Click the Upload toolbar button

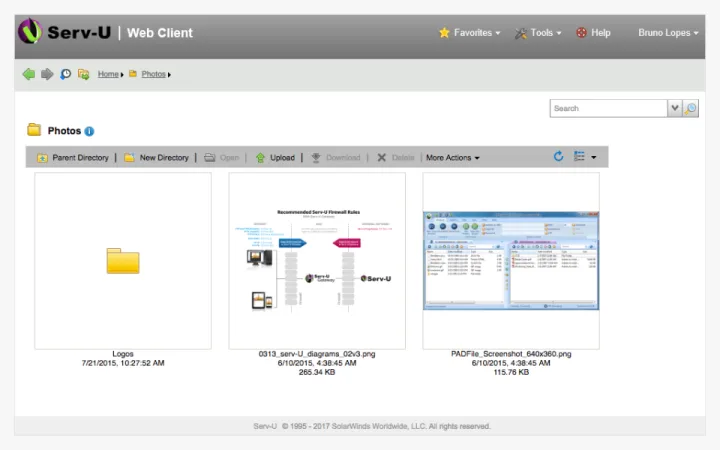[275, 158]
